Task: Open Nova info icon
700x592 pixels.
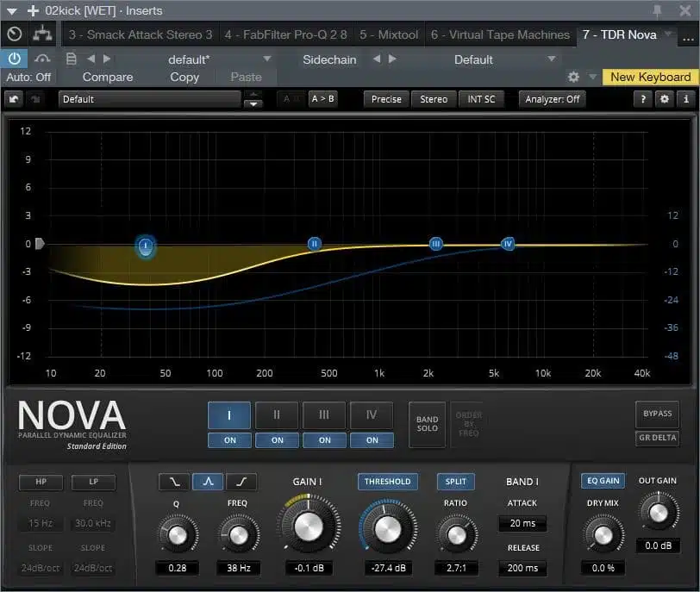Action: point(686,99)
